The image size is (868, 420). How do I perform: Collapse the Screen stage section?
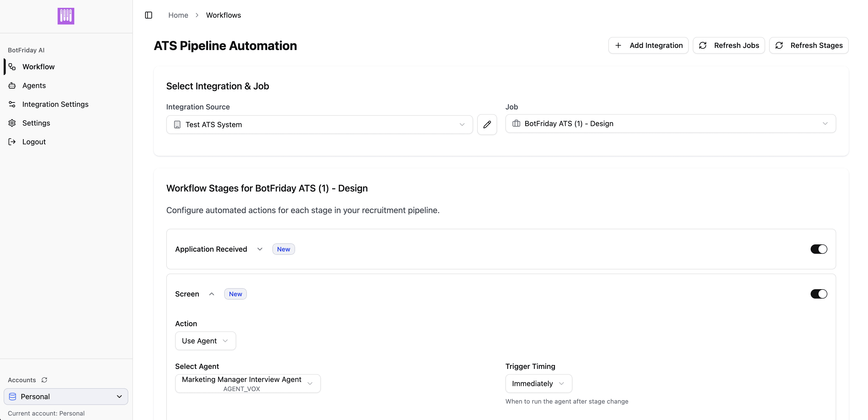tap(212, 294)
